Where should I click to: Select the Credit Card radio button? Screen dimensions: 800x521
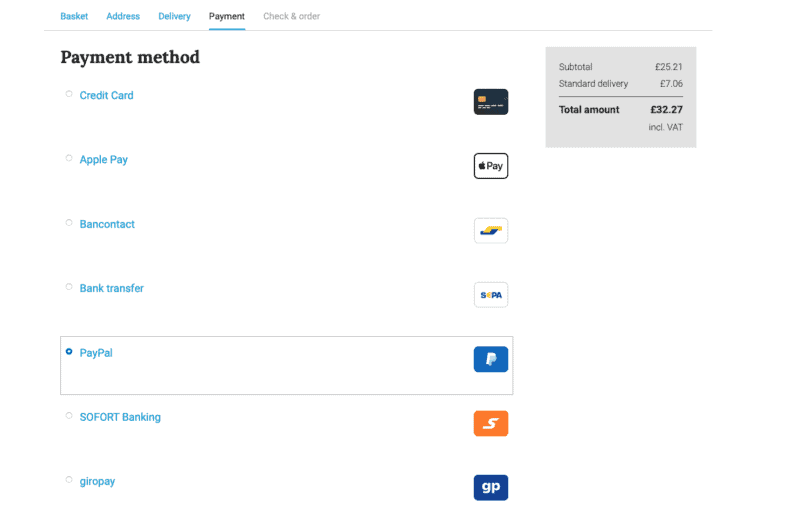69,94
